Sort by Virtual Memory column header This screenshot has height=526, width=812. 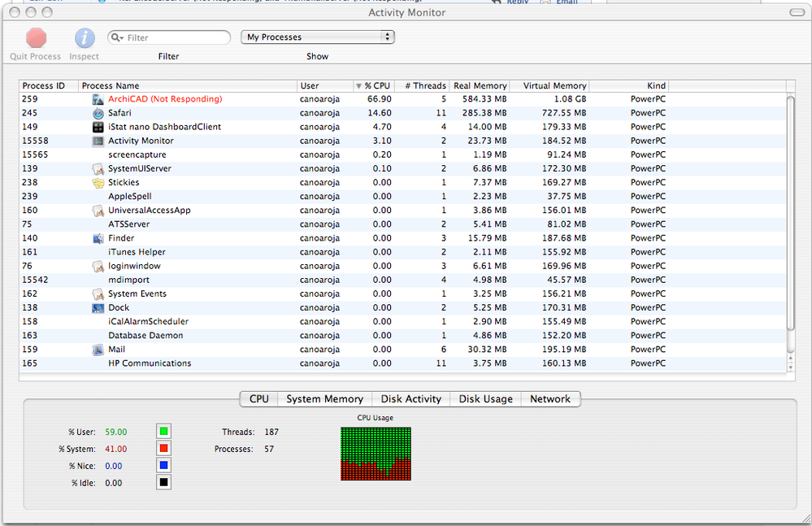click(549, 86)
